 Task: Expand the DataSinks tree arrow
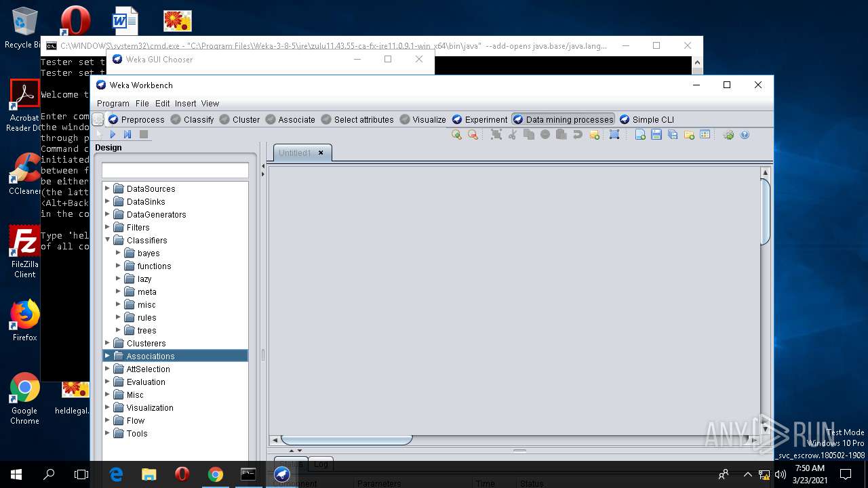click(107, 201)
